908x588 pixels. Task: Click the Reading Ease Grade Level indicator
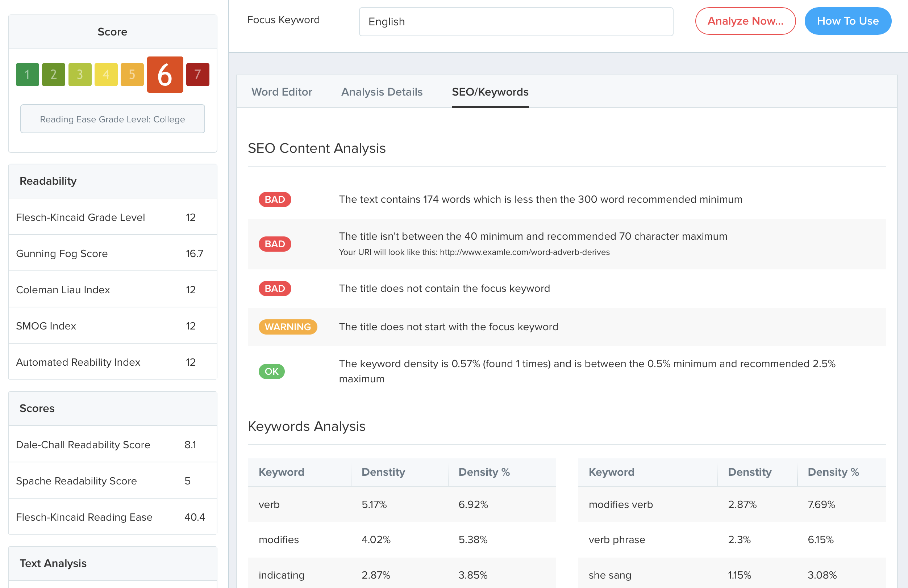point(112,119)
